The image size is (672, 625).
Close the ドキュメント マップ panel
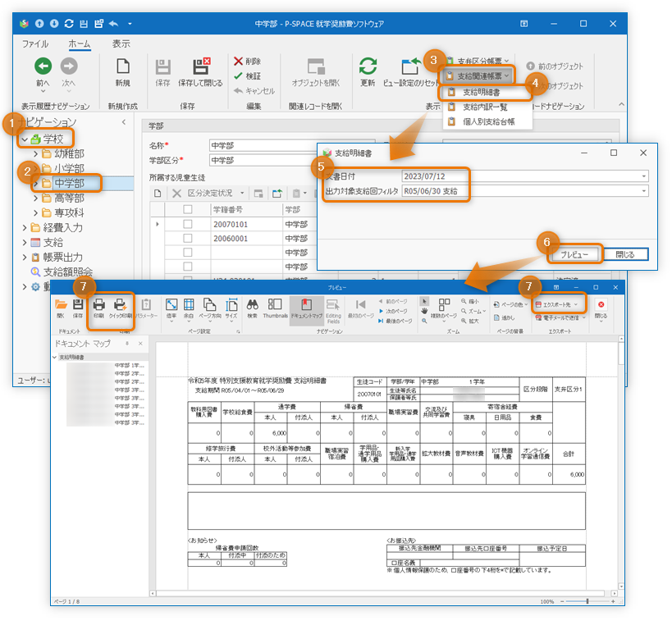pyautogui.click(x=140, y=344)
